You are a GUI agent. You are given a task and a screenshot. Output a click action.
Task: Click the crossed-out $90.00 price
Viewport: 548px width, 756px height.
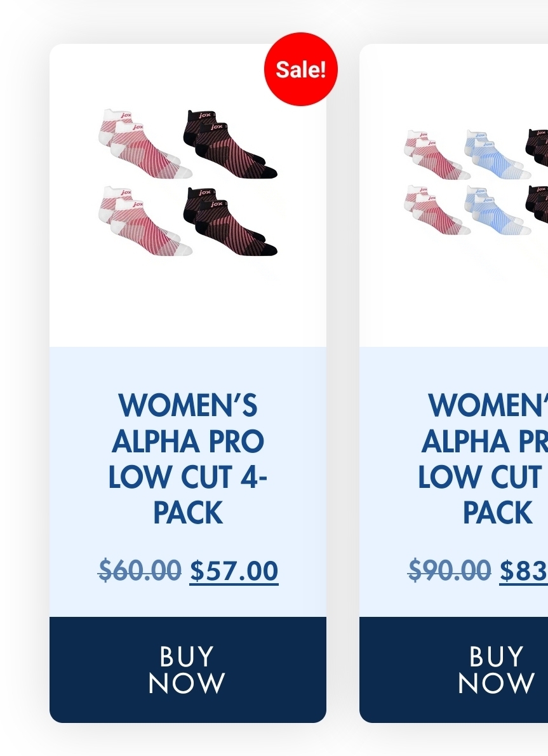(x=450, y=570)
